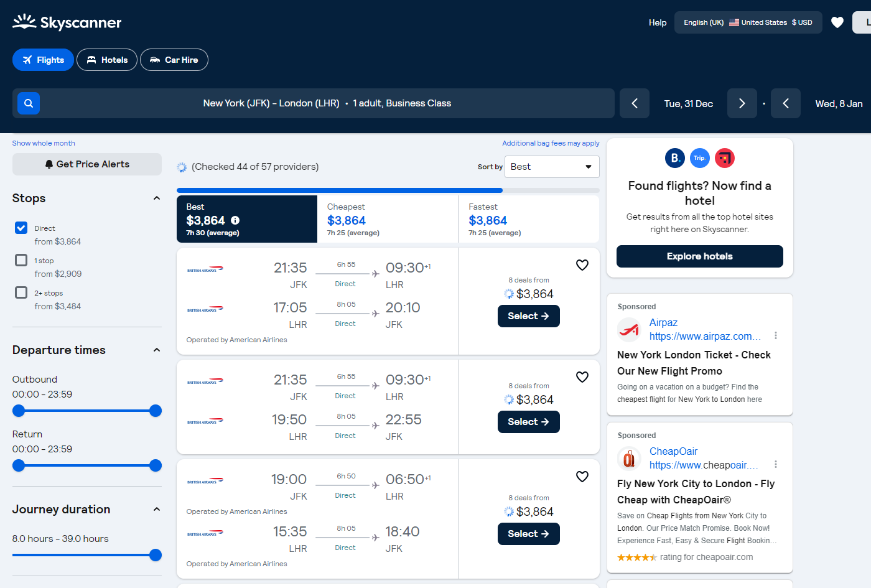Click British Airways logo on 17:05 return flight

coord(205,310)
